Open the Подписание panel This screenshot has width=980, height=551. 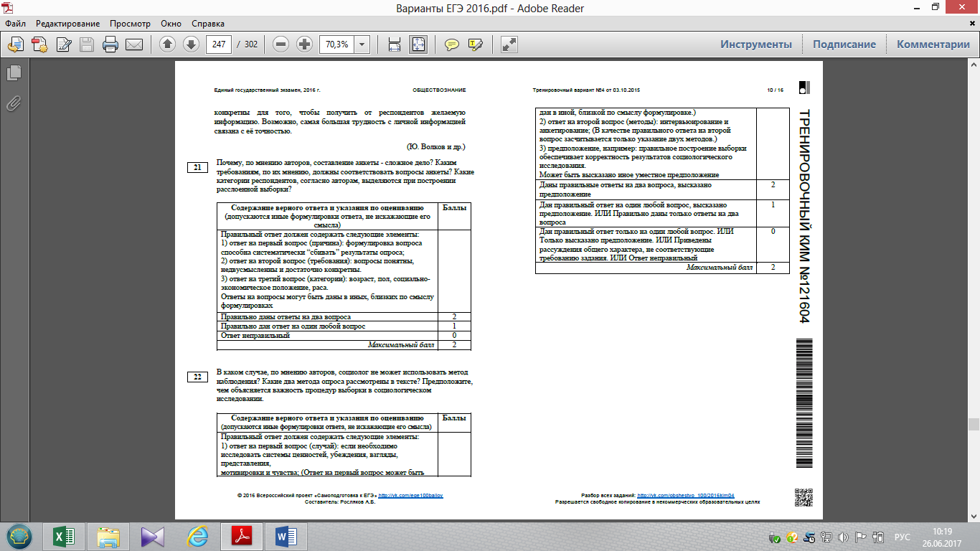click(x=844, y=44)
